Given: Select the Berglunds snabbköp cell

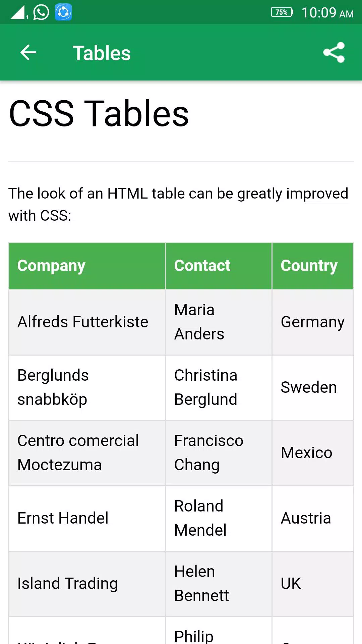Looking at the screenshot, I should coord(87,387).
